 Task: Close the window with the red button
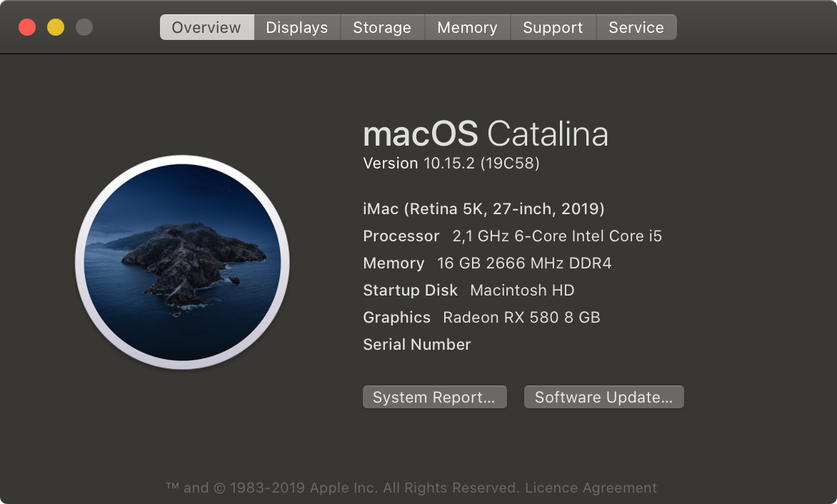[x=27, y=27]
